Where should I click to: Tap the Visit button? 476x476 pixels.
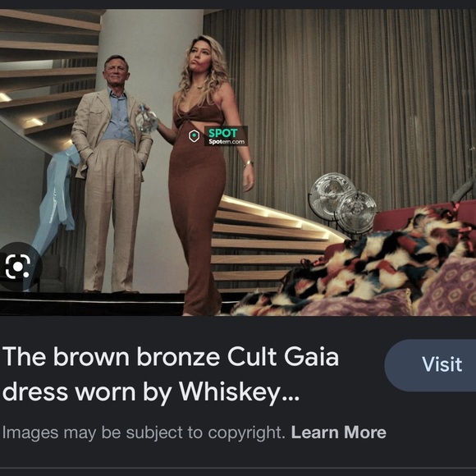442,364
